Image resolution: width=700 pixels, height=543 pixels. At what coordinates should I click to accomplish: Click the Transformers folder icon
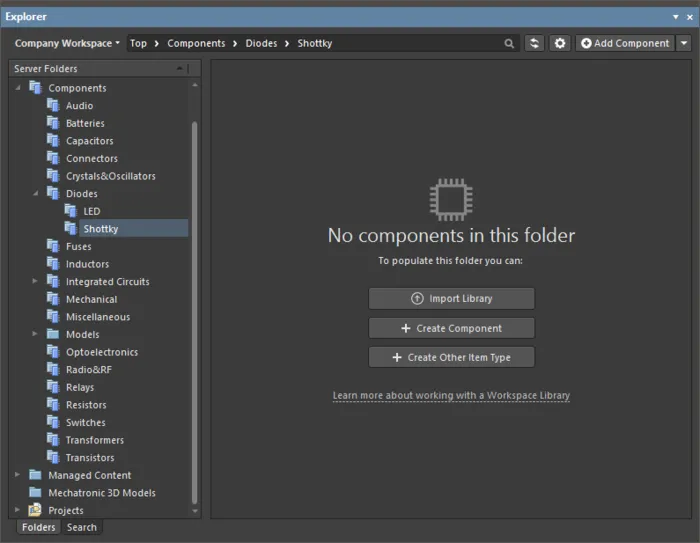[53, 440]
